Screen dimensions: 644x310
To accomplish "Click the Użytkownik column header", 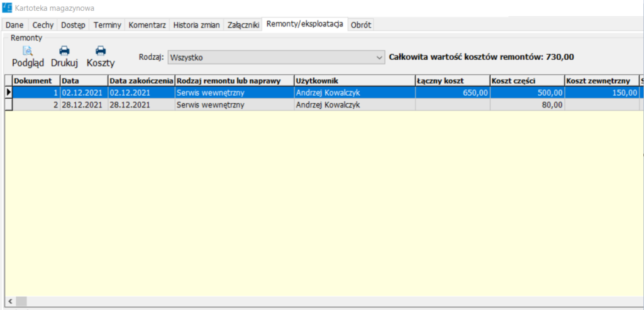I will [353, 80].
